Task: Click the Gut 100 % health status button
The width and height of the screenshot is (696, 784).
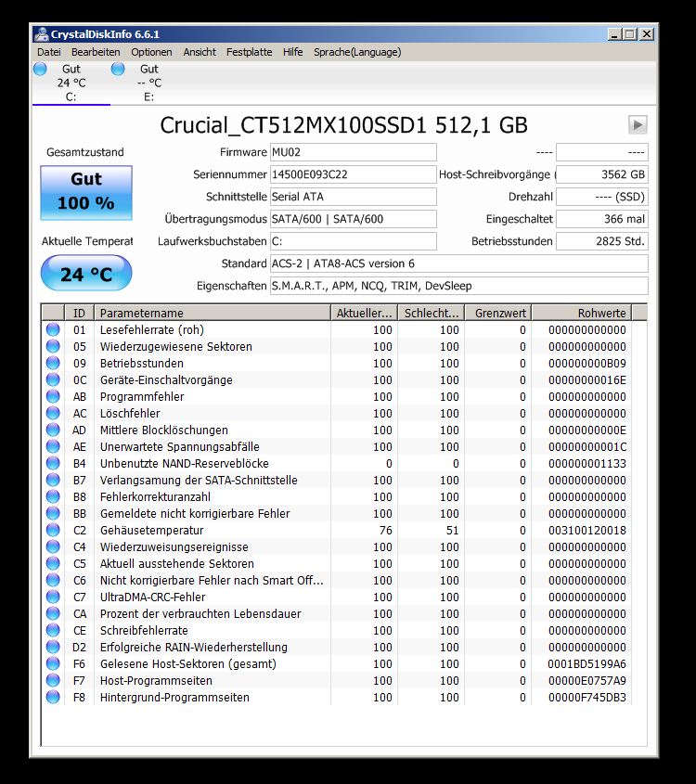Action: [86, 193]
